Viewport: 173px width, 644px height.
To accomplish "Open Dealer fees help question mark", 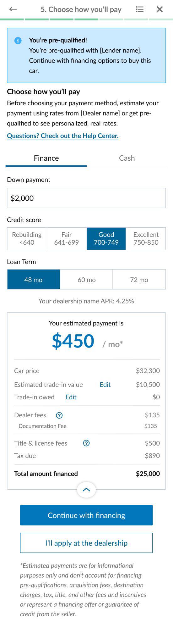I will [59, 415].
